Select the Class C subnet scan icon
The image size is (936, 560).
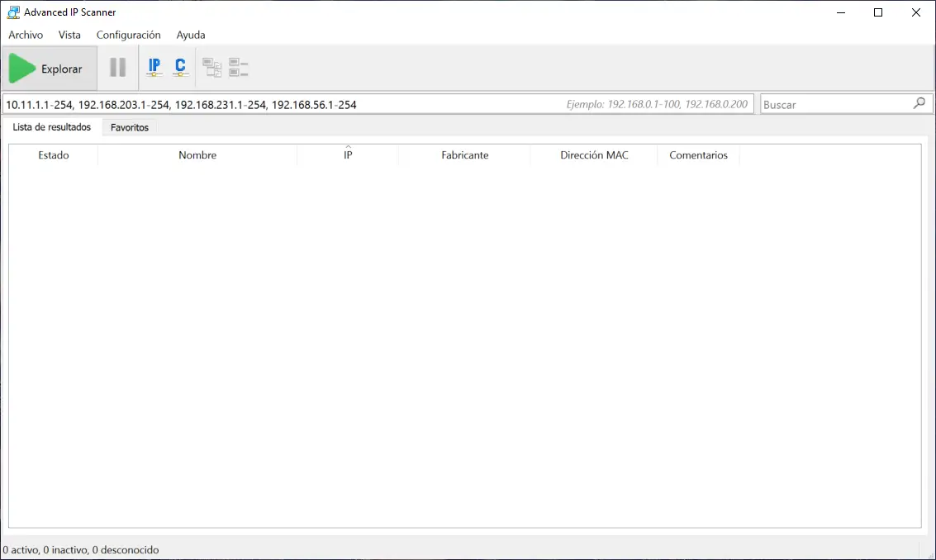(180, 67)
